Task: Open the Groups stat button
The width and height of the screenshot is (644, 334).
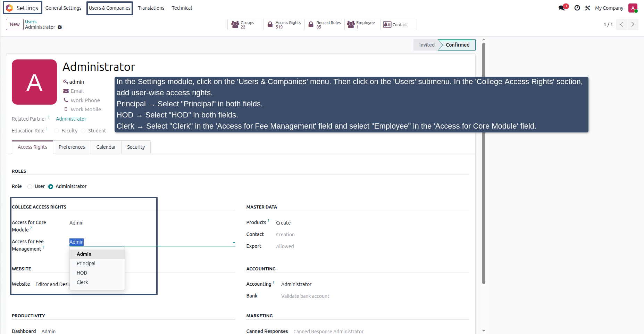Action: point(245,25)
